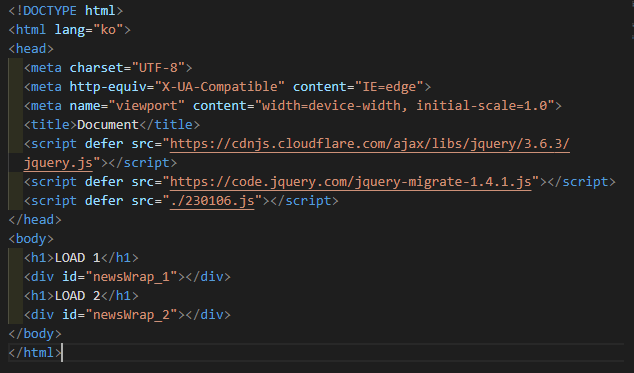This screenshot has width=634, height=373.
Task: Click the closing body tag
Action: point(35,334)
